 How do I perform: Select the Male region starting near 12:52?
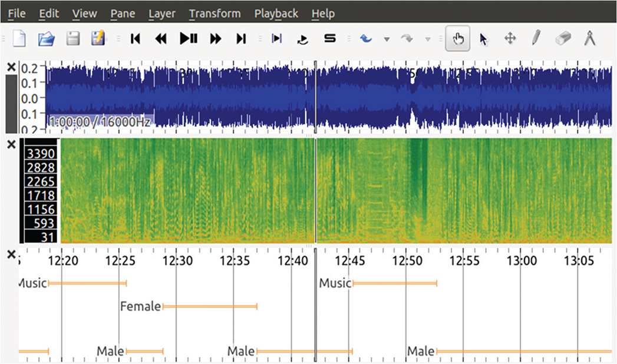(524, 351)
